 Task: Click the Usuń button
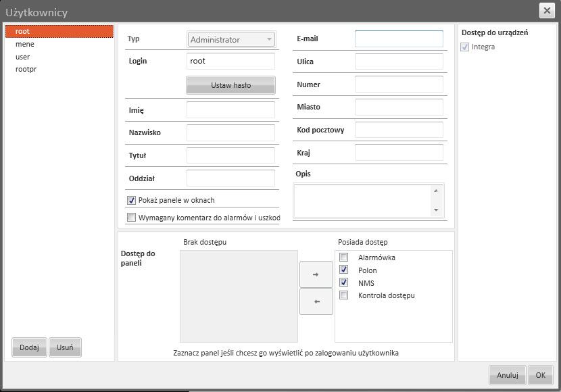[65, 347]
